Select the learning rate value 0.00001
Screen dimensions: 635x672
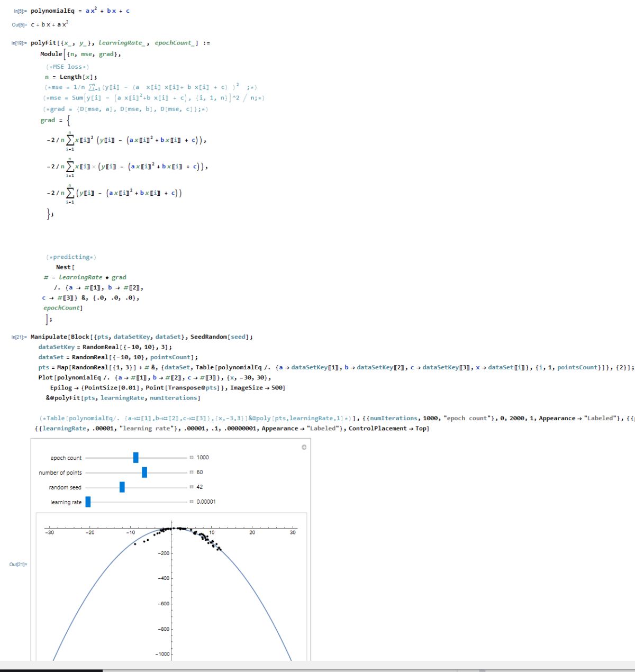tap(206, 502)
